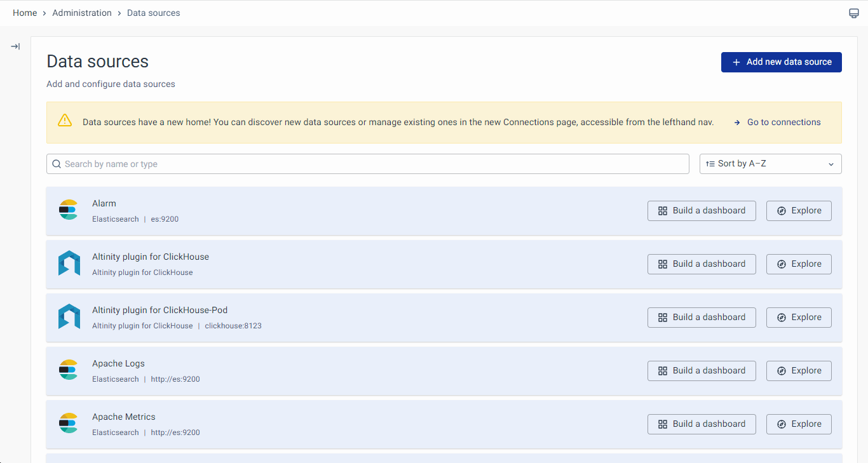Click the ClickHouse-Pod data source logo
This screenshot has height=463, width=868.
click(69, 317)
